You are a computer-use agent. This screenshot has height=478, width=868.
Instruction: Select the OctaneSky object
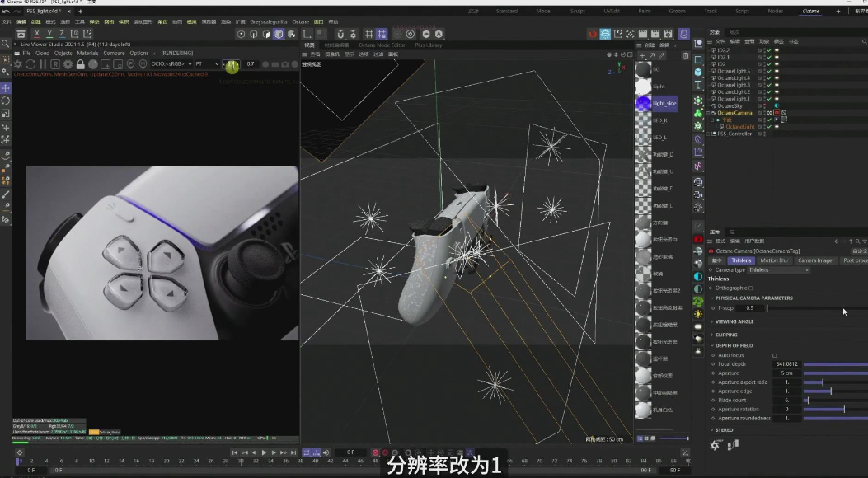(x=730, y=105)
